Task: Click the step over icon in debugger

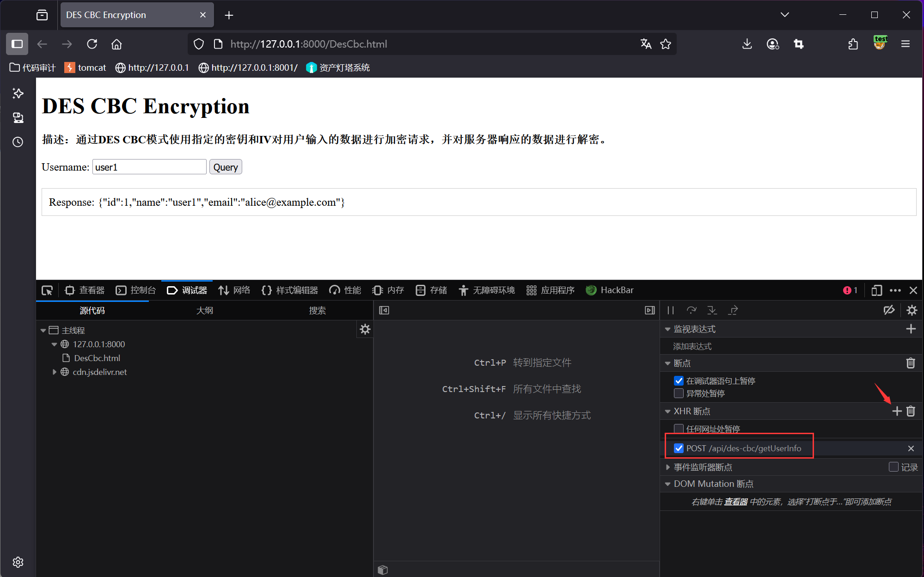Action: tap(691, 310)
